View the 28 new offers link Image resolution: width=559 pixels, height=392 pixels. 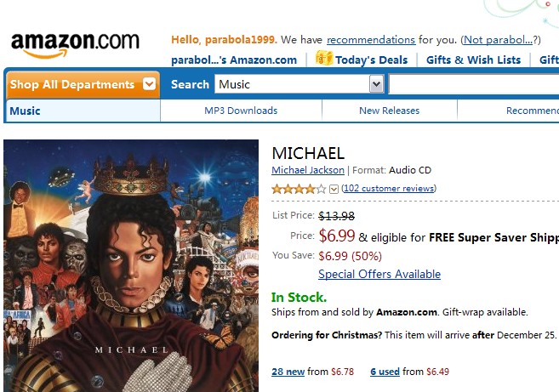tap(288, 372)
